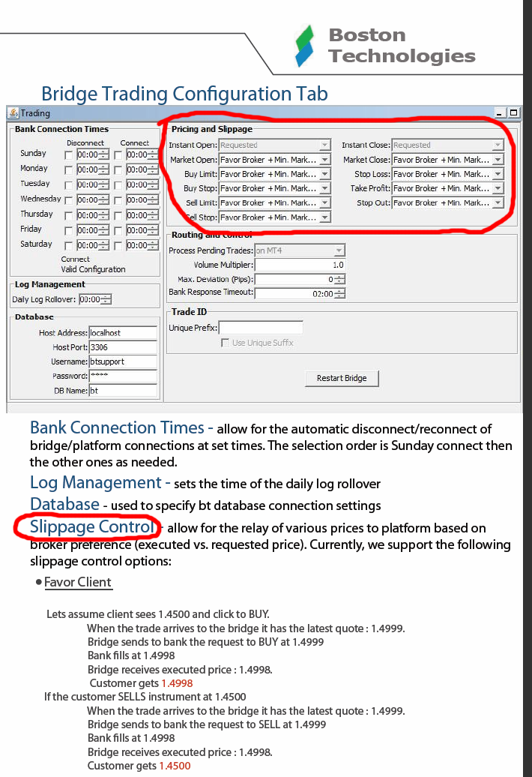Click the Bank Response Timeout spinner
The height and width of the screenshot is (777, 532).
[x=300, y=294]
